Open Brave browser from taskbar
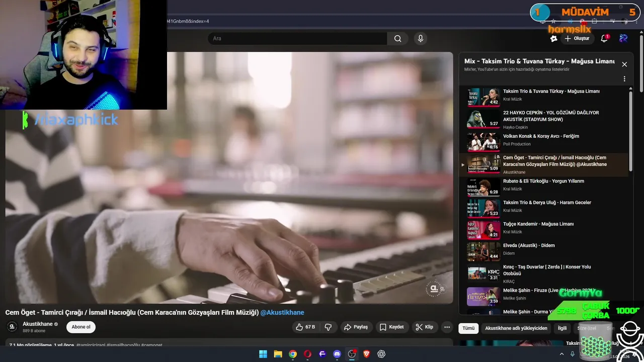Viewport: 644px width, 362px height. [x=367, y=354]
